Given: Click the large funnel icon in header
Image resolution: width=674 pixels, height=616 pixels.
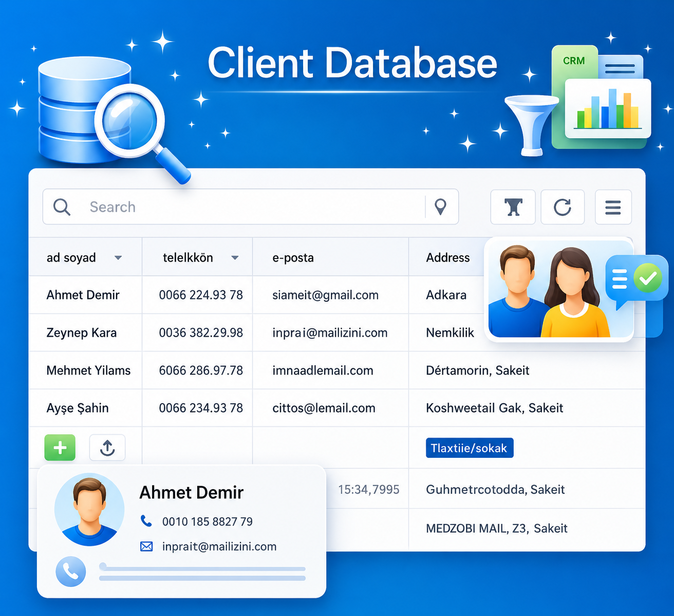Looking at the screenshot, I should (531, 125).
